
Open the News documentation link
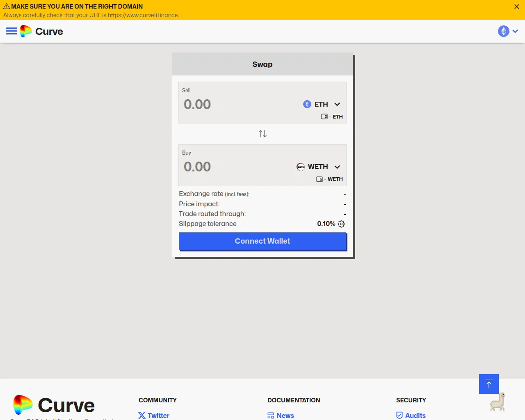(281, 415)
